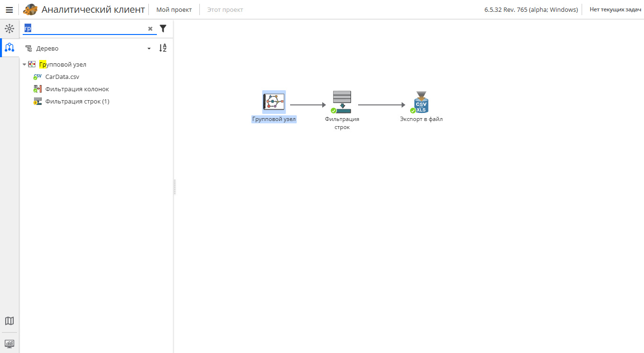Select the workflow tree sidebar icon

click(9, 48)
